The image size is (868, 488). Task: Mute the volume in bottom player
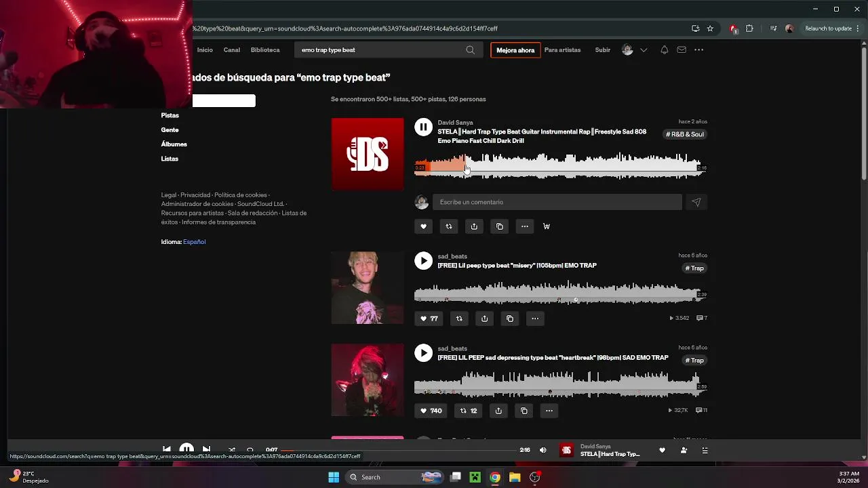(x=542, y=450)
